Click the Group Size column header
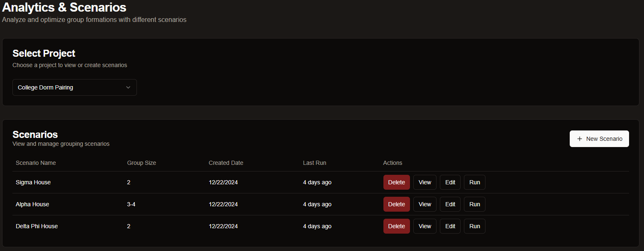Screen dimensions: 644x251 click(141, 163)
